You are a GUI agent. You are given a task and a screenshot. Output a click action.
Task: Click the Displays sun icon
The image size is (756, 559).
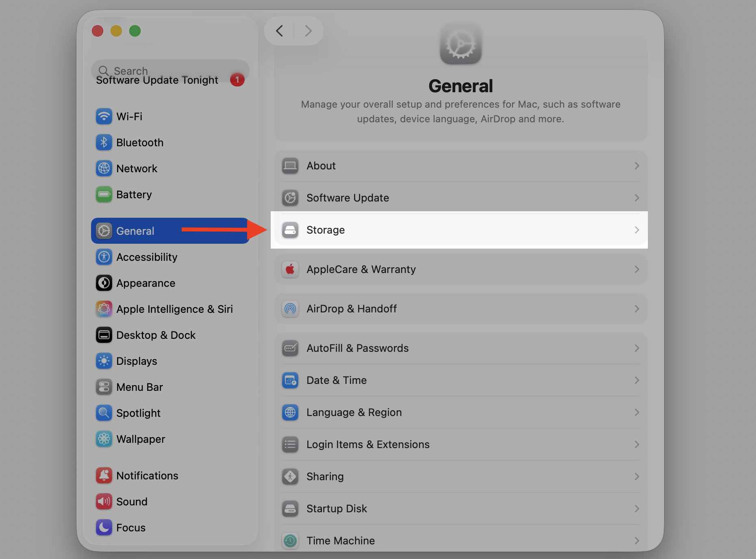point(104,361)
